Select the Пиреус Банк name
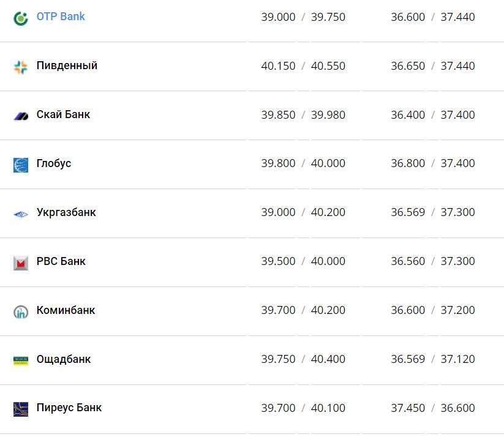The image size is (504, 440). 69,408
